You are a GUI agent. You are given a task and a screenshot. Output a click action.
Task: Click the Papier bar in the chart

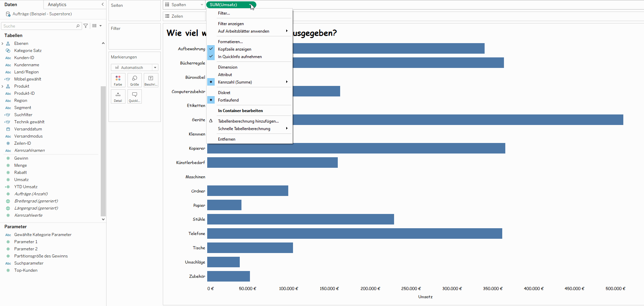(x=224, y=205)
